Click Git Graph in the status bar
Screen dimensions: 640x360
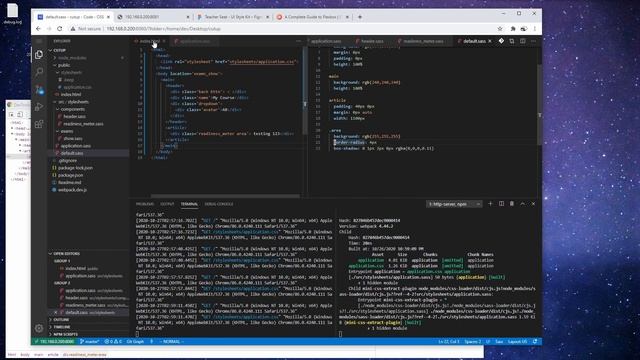coord(135,341)
